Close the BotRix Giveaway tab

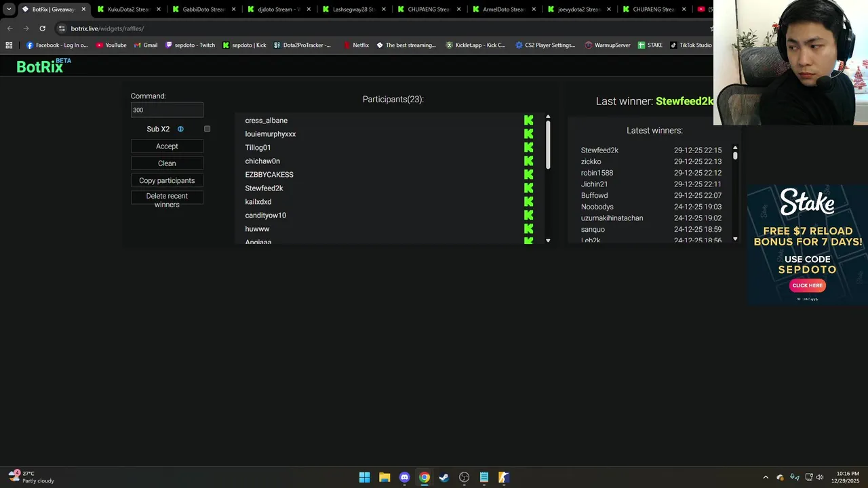[83, 9]
